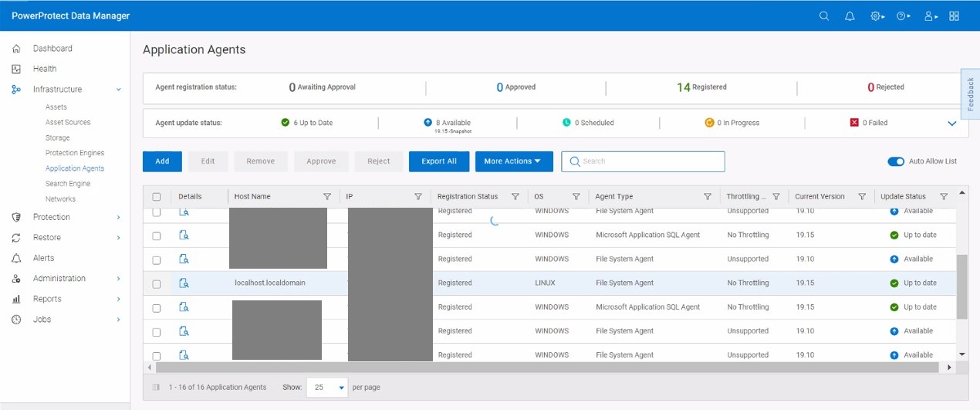
Task: Click the Export All button
Action: [438, 161]
